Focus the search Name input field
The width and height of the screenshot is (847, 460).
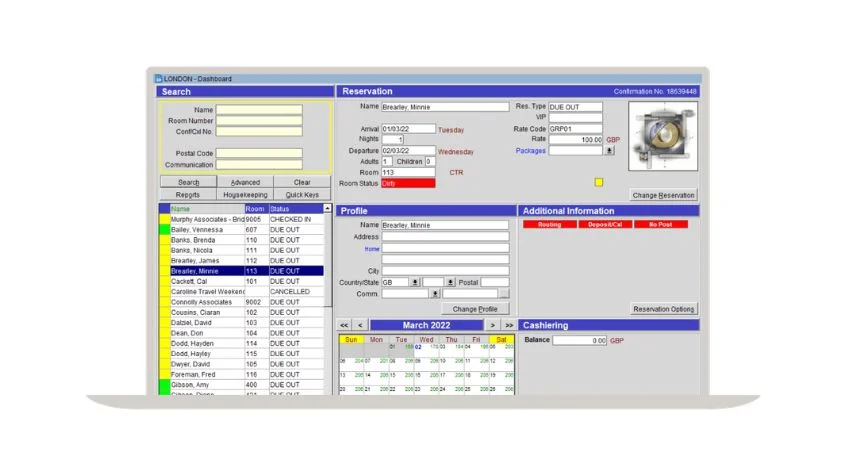259,110
